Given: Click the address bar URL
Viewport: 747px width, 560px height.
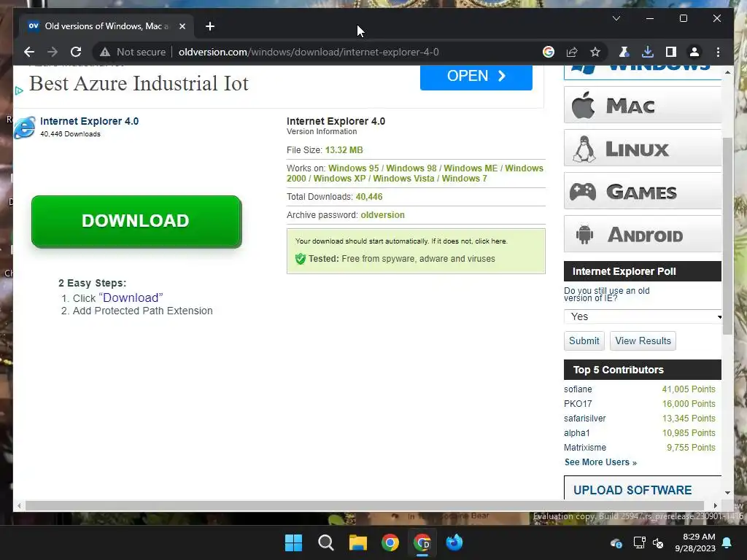Looking at the screenshot, I should (309, 52).
